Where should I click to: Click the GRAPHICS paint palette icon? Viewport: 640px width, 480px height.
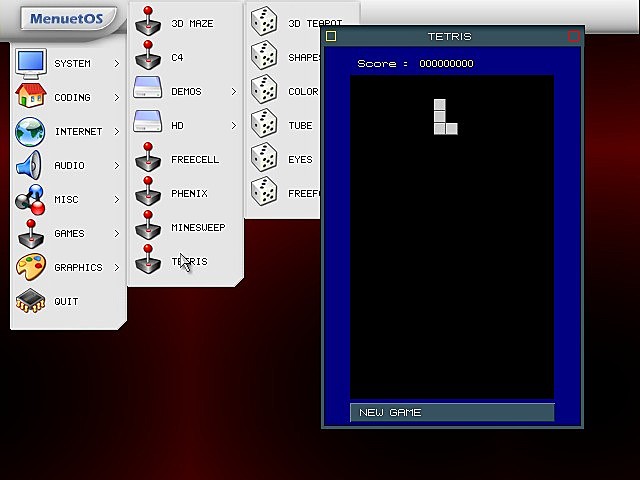tap(31, 267)
